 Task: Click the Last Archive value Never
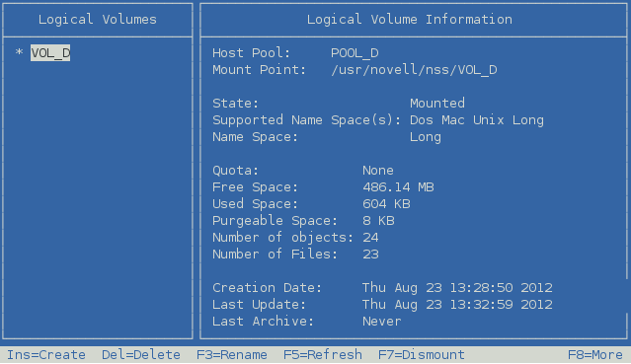click(x=382, y=322)
